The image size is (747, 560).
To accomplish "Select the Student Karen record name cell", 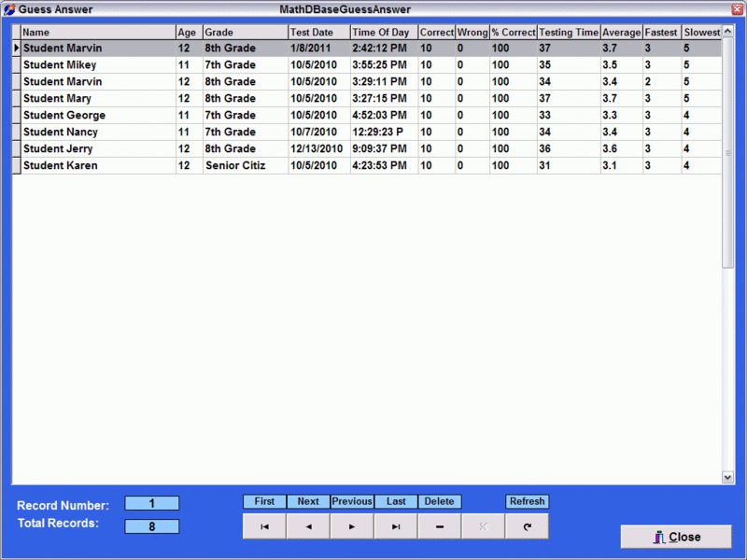I will pos(98,166).
